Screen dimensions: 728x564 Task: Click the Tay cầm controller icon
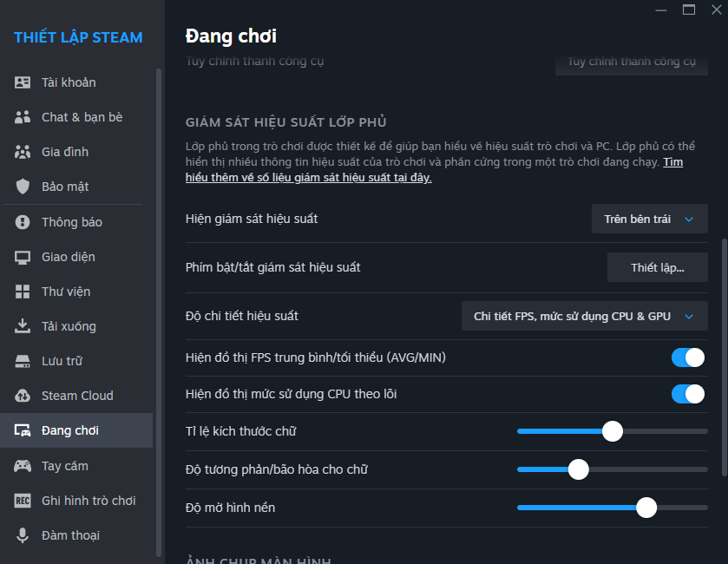tap(23, 466)
